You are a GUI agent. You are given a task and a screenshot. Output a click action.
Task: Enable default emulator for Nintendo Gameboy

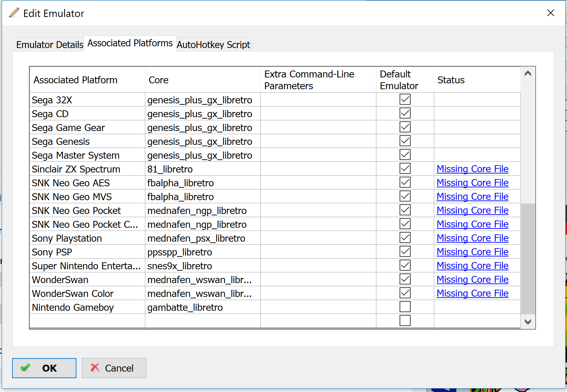[405, 307]
